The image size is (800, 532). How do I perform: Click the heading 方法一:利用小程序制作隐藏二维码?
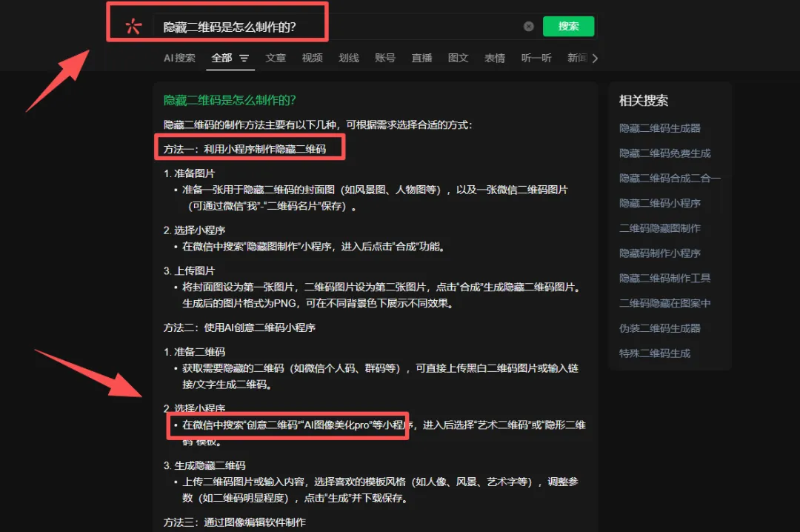point(245,149)
